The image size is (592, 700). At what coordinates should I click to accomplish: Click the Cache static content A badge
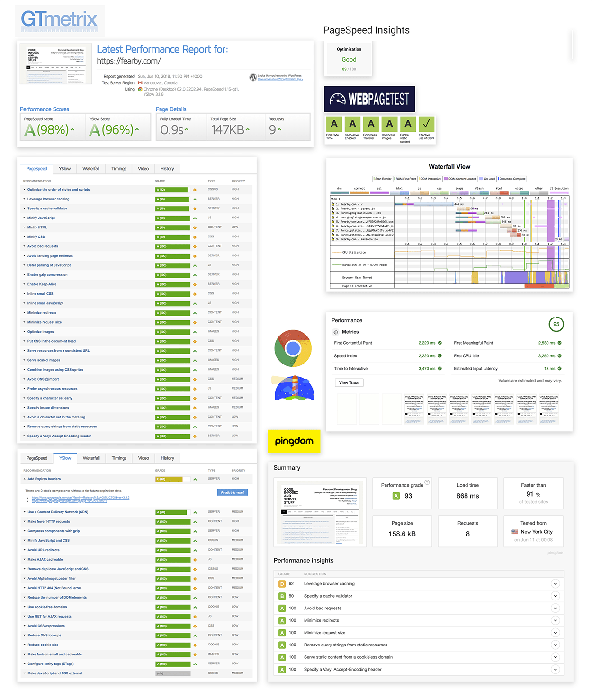click(x=408, y=124)
